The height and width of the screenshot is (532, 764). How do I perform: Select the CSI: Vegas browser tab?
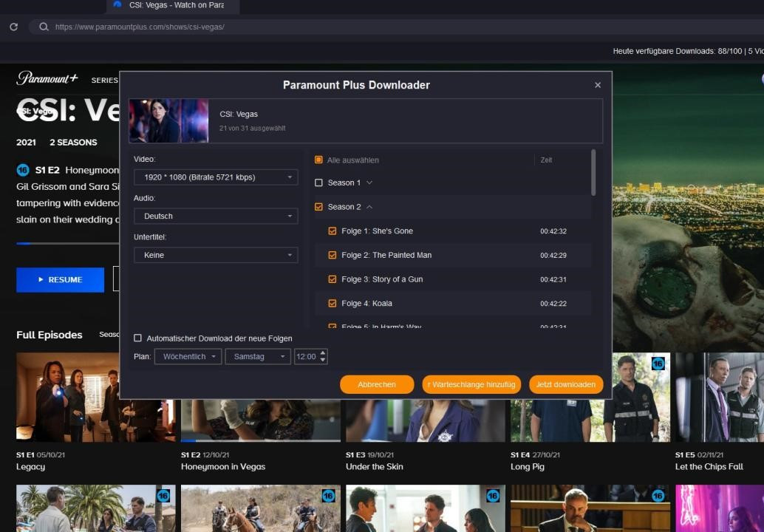(x=173, y=6)
